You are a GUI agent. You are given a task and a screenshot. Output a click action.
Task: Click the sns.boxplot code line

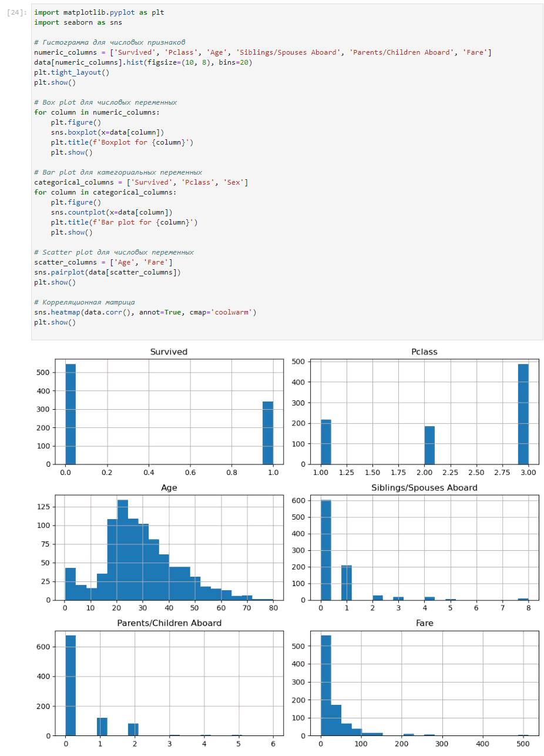(107, 132)
